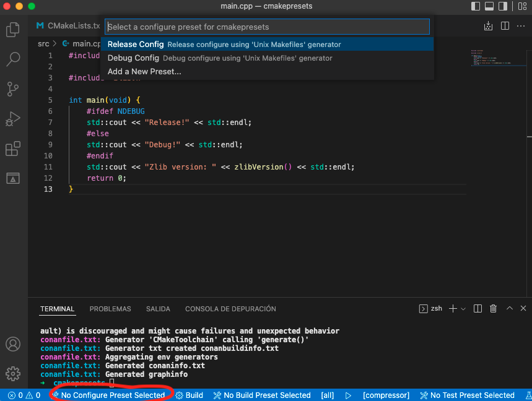Open the Explorer view in activity bar
Screen dimensions: 532x401
click(13, 30)
